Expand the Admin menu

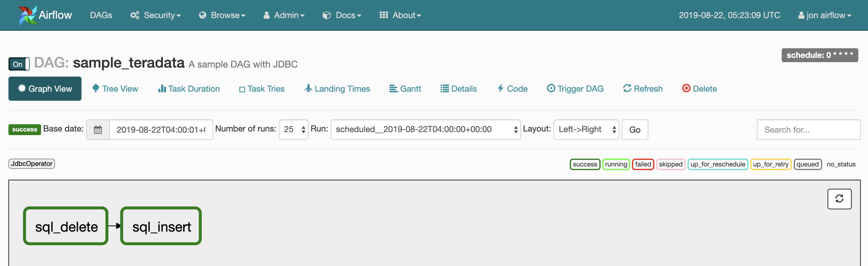[x=284, y=15]
